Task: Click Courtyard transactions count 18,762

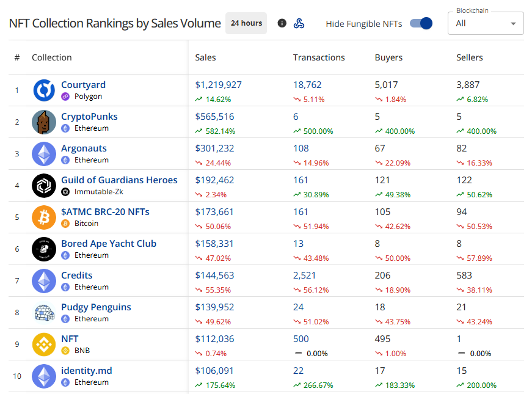Action: tap(307, 84)
